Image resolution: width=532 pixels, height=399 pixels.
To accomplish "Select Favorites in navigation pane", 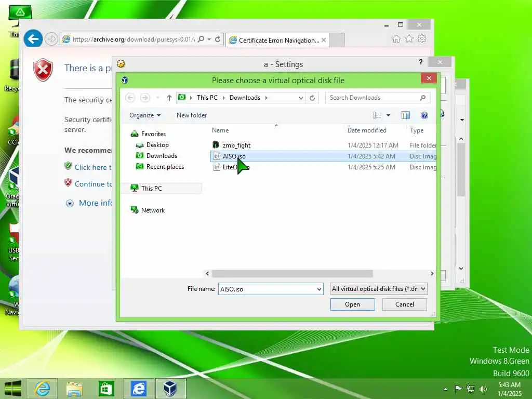I will (x=153, y=134).
